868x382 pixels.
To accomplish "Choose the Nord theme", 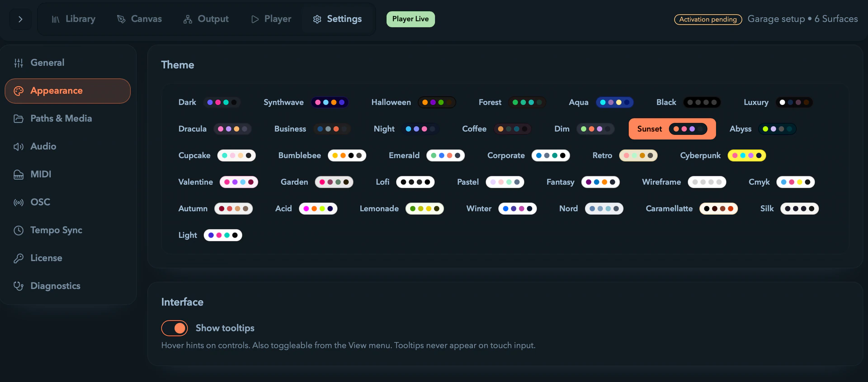I will click(591, 209).
